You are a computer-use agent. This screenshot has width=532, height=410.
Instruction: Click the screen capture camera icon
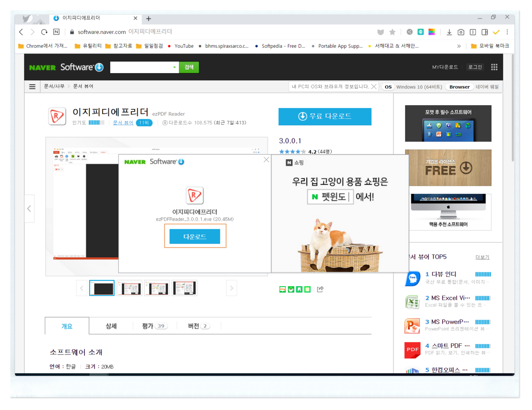pyautogui.click(x=461, y=32)
